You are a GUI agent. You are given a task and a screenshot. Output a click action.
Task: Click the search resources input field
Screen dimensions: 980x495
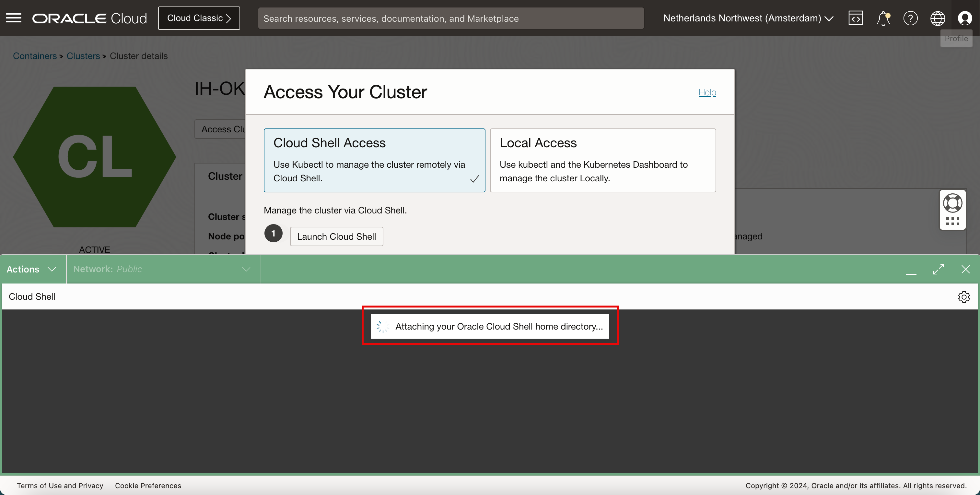pos(450,18)
